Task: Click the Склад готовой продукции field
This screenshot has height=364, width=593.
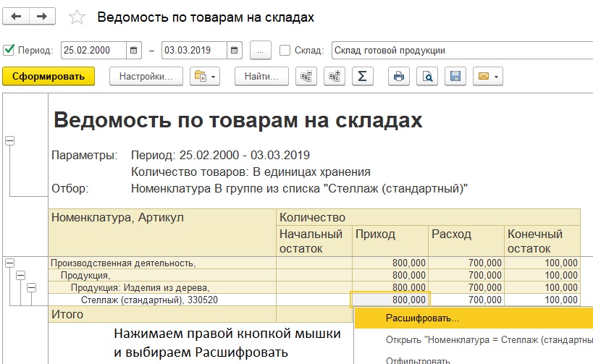Action: pos(462,50)
